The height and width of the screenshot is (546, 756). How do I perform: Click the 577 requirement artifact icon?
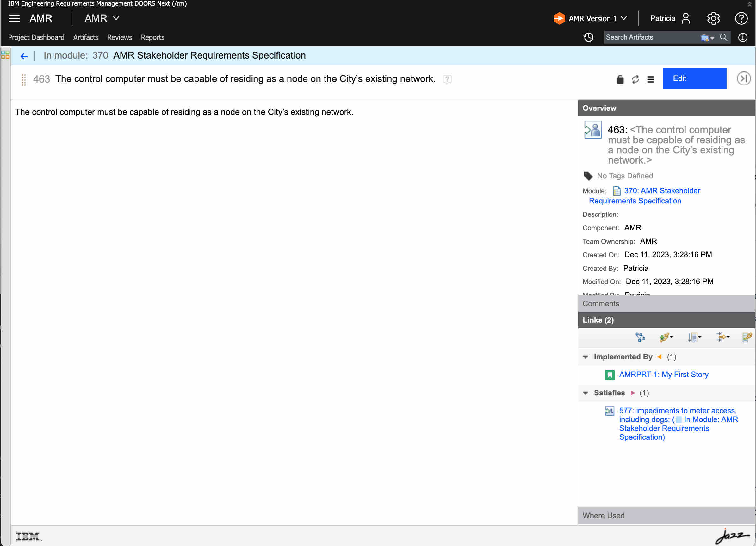pyautogui.click(x=609, y=411)
